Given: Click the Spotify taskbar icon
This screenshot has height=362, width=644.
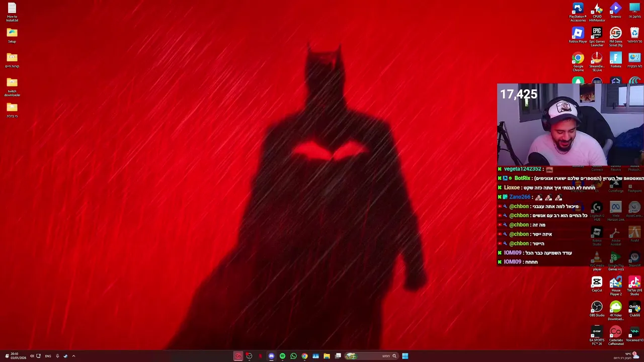Looking at the screenshot, I should (282, 356).
